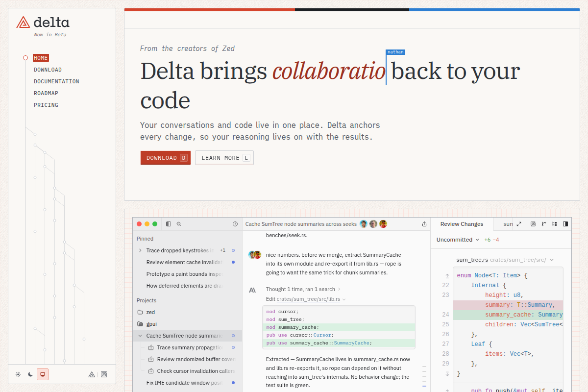Open the Zed square icon in sidebar footer
Screen dimensions: 588x392
click(x=103, y=374)
